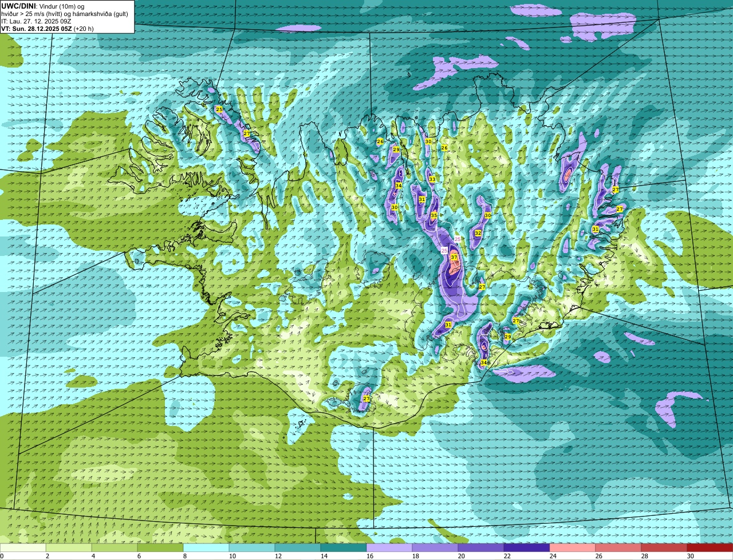Click legend scale number 28
The width and height of the screenshot is (733, 560).
(644, 556)
